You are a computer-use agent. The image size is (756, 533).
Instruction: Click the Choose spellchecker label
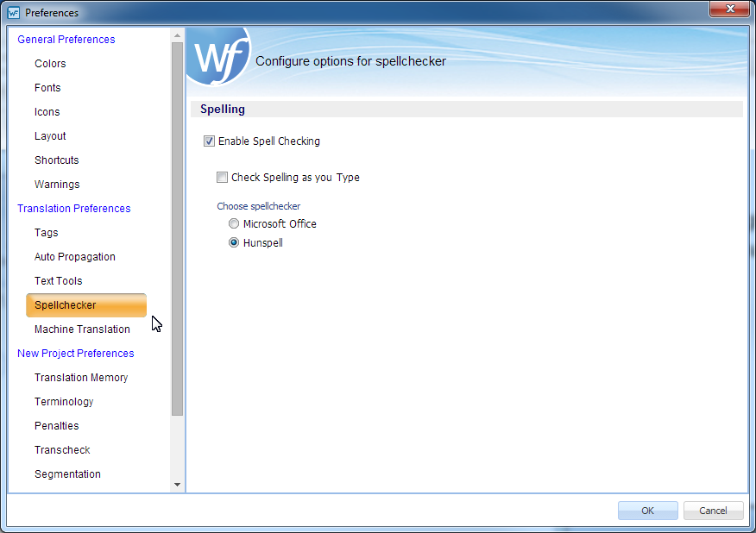pos(258,206)
